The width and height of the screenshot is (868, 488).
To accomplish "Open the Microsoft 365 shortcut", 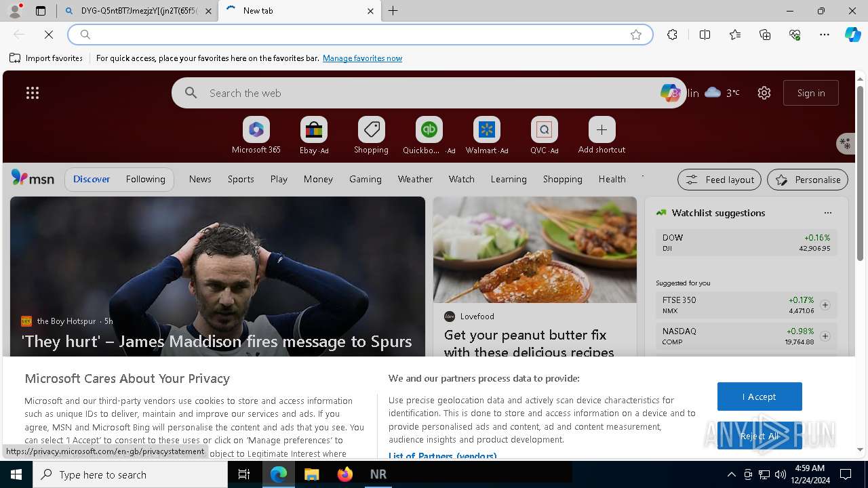I will coord(256,135).
